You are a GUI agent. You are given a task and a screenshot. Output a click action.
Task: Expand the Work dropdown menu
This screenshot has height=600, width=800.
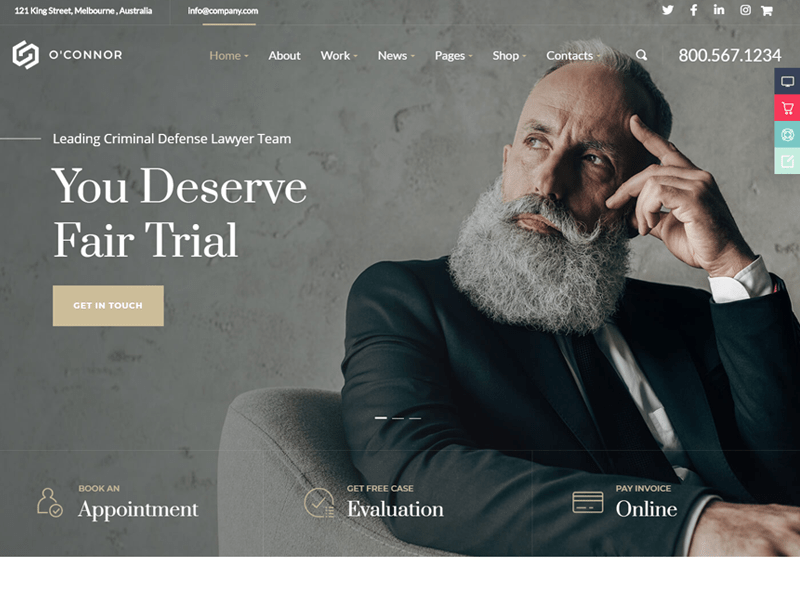pos(339,56)
